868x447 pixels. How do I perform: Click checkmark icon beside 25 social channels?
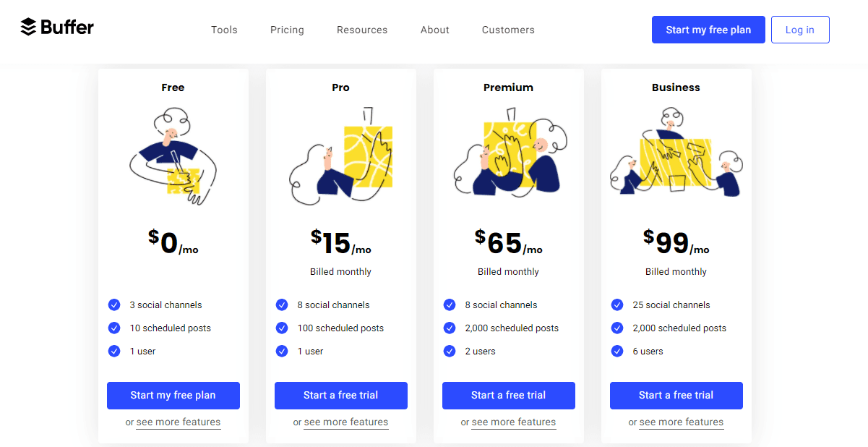(x=617, y=305)
